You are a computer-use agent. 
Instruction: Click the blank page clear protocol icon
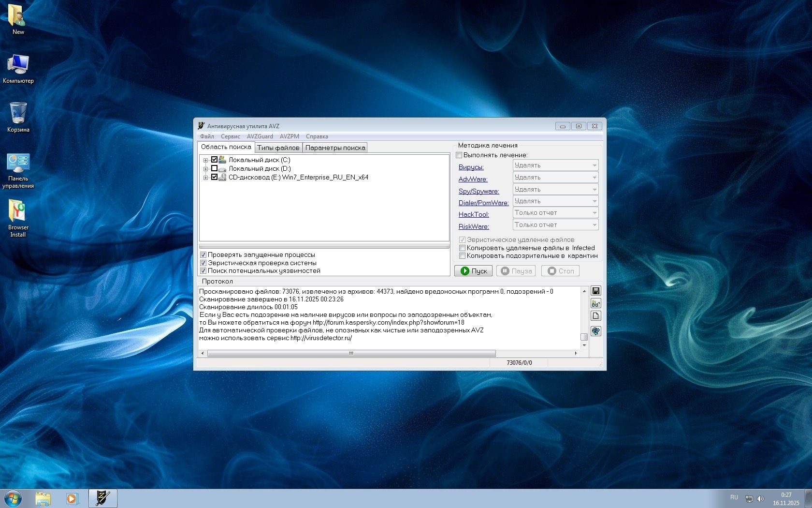pos(596,316)
